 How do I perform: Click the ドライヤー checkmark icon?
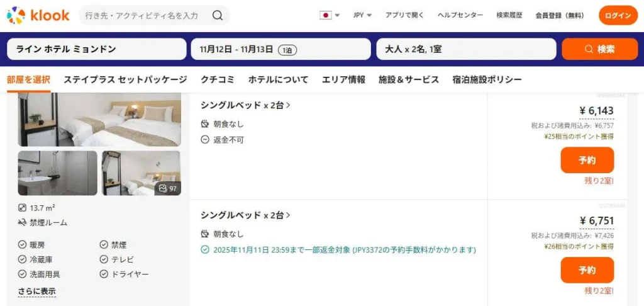(104, 274)
